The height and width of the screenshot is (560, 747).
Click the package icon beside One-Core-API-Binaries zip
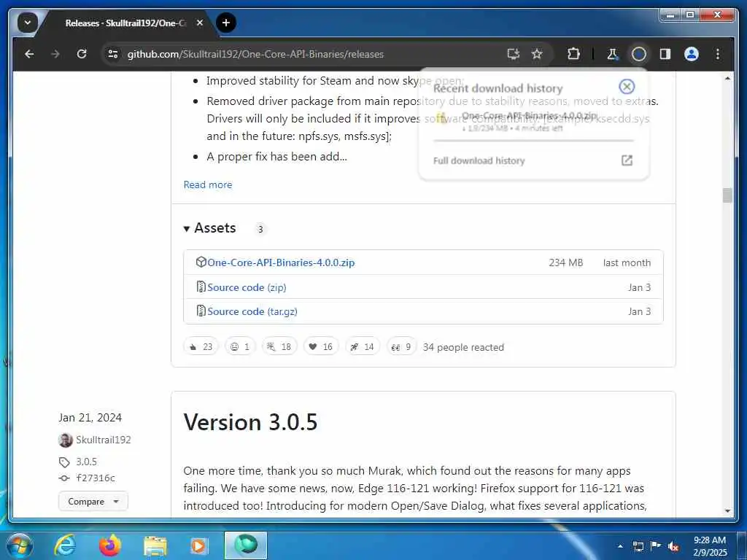coord(201,262)
